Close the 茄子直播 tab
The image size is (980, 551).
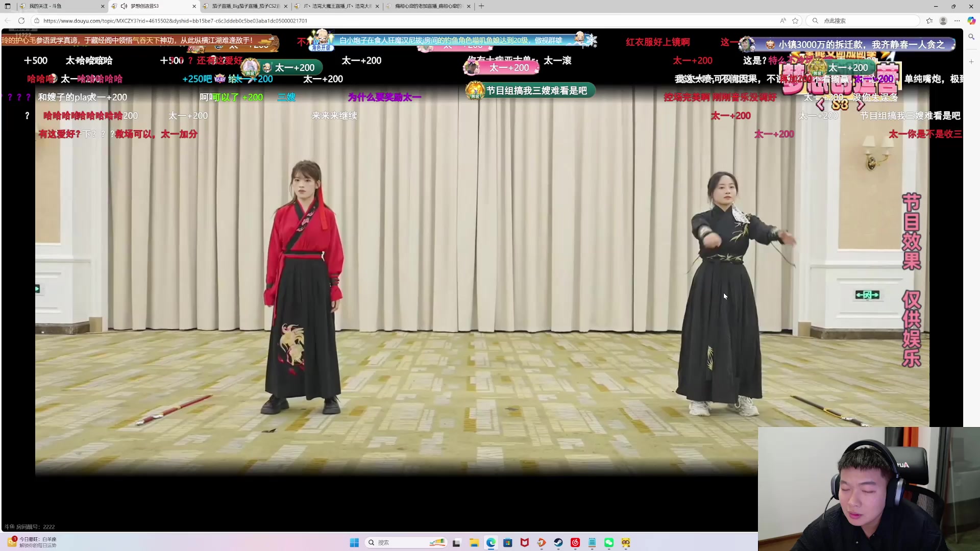(x=286, y=6)
